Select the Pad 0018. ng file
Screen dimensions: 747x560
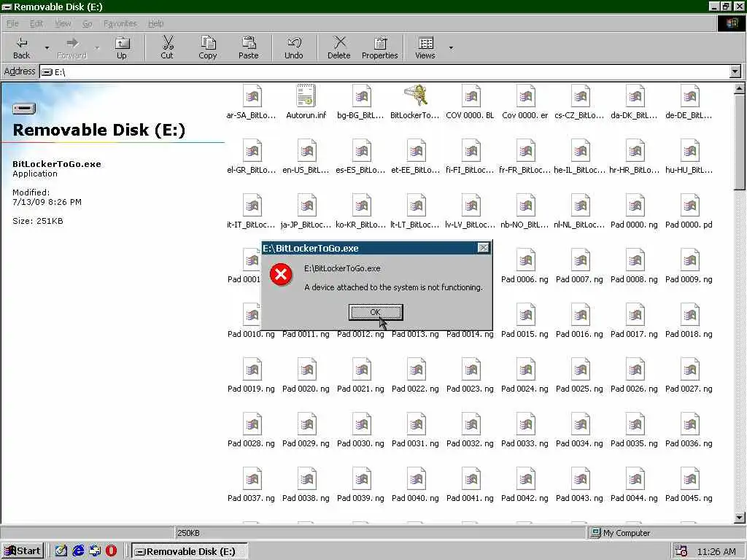click(689, 321)
